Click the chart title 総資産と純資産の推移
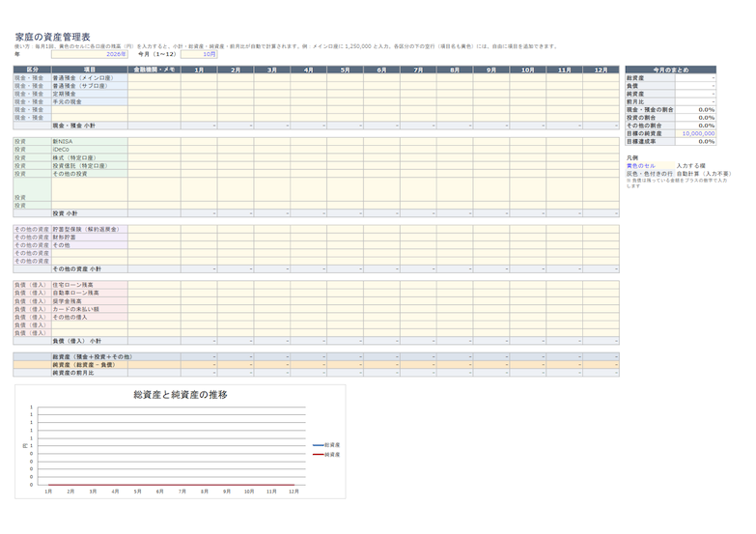Screen dimensions: 756x534 click(181, 395)
